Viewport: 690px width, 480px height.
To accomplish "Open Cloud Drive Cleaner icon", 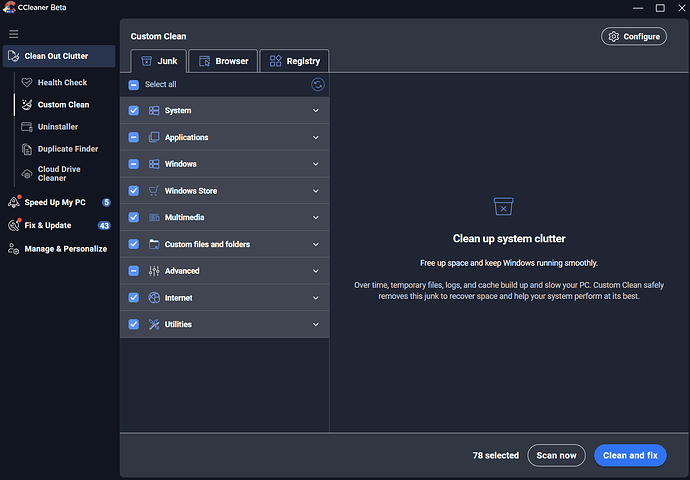I will pyautogui.click(x=27, y=174).
